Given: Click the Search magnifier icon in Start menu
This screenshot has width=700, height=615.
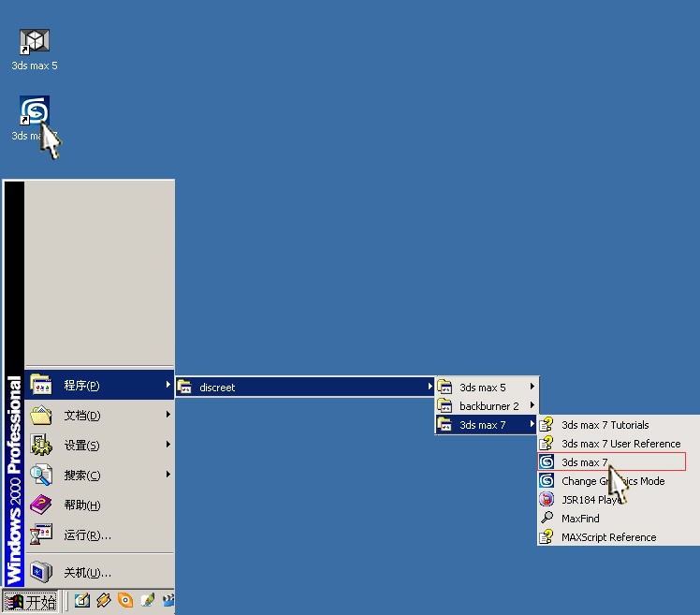Looking at the screenshot, I should tap(41, 475).
